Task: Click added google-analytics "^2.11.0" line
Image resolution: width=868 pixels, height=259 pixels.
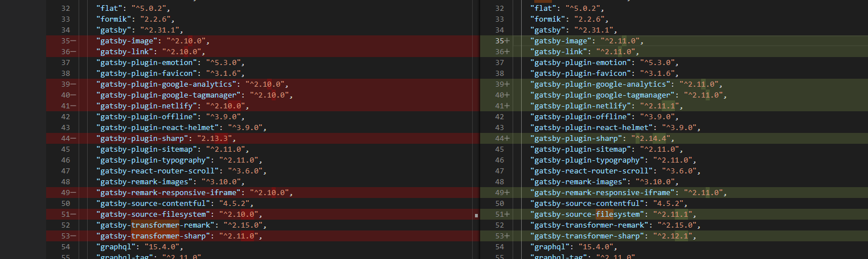Action: pyautogui.click(x=626, y=84)
